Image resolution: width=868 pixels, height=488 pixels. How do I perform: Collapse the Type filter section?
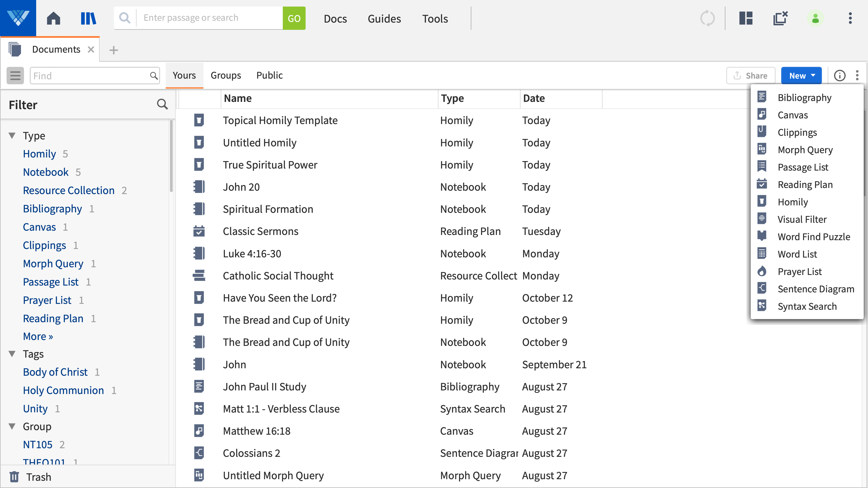12,135
